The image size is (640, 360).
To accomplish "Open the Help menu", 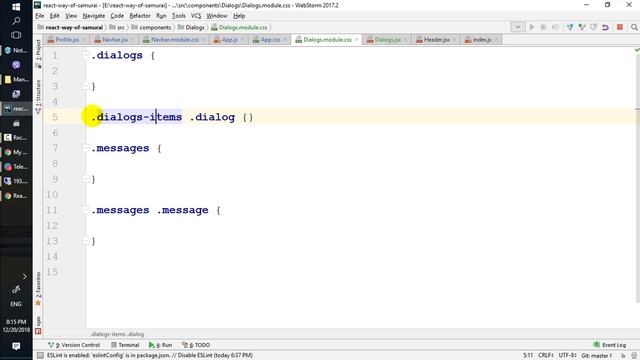I will pyautogui.click(x=239, y=16).
